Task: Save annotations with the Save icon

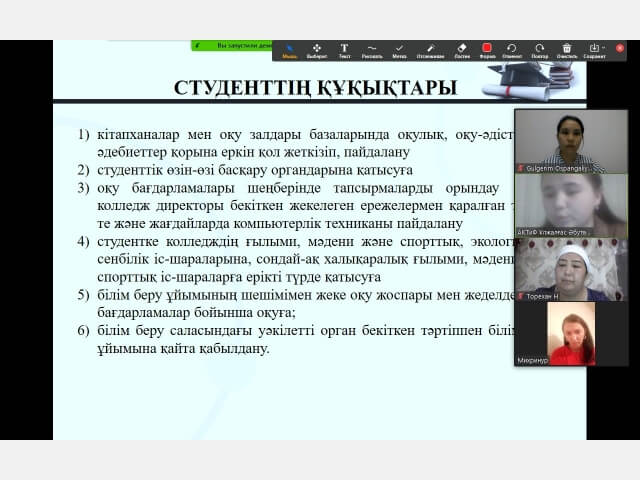Action: tap(594, 51)
